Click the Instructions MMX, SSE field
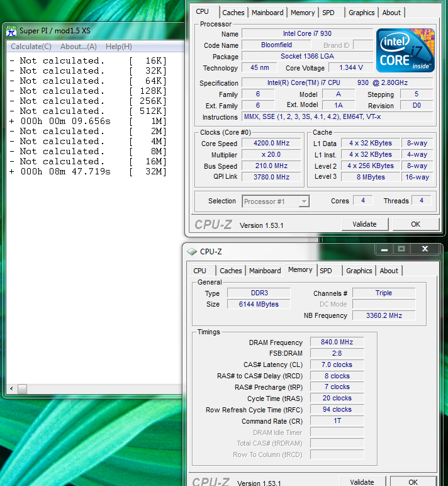 click(337, 117)
